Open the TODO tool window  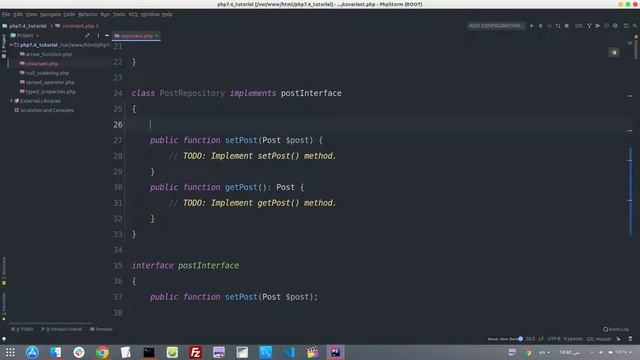click(x=22, y=329)
